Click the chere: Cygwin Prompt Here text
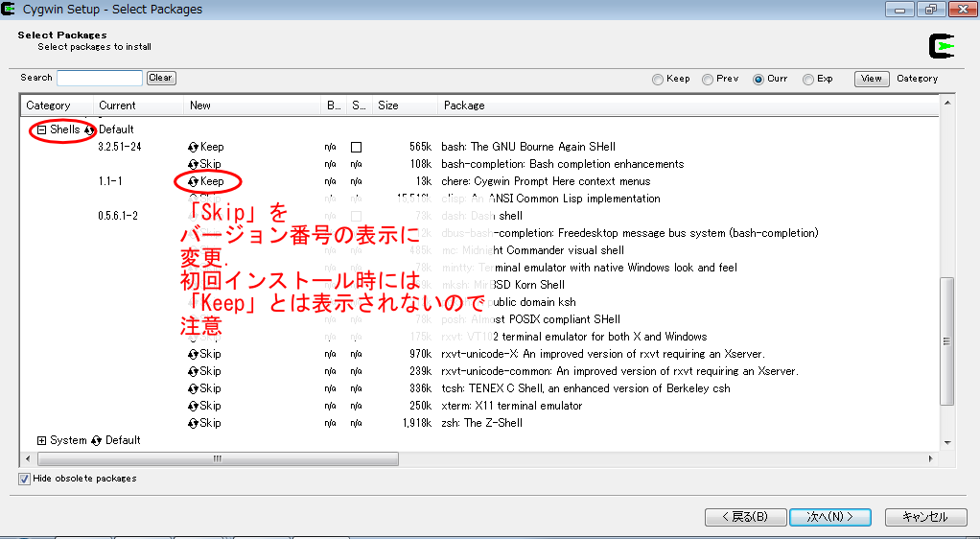The image size is (980, 539). [546, 181]
